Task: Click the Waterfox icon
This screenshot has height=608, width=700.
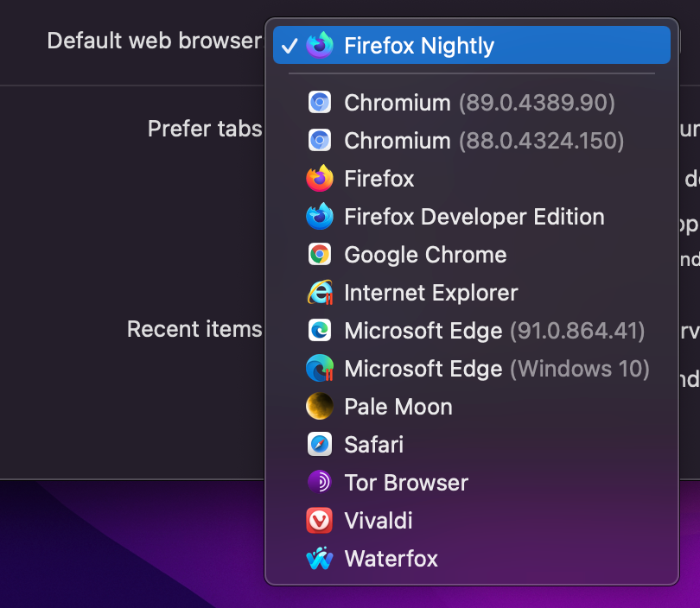Action: tap(320, 558)
